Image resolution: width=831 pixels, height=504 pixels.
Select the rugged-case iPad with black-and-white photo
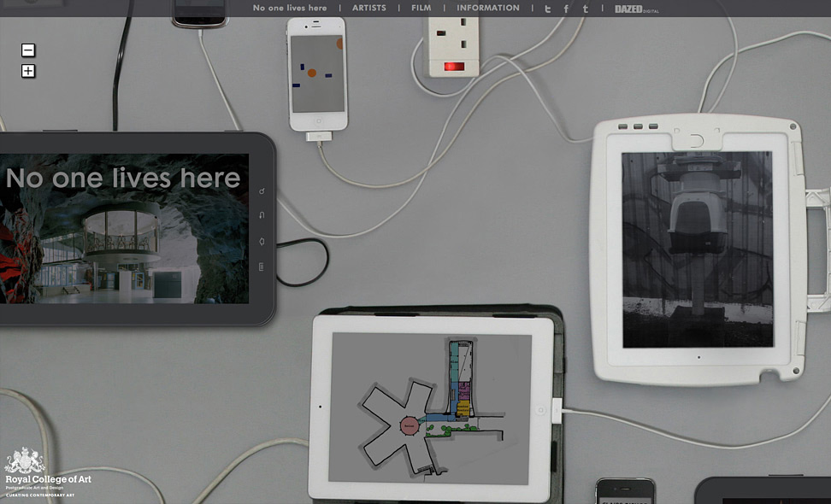tap(698, 250)
